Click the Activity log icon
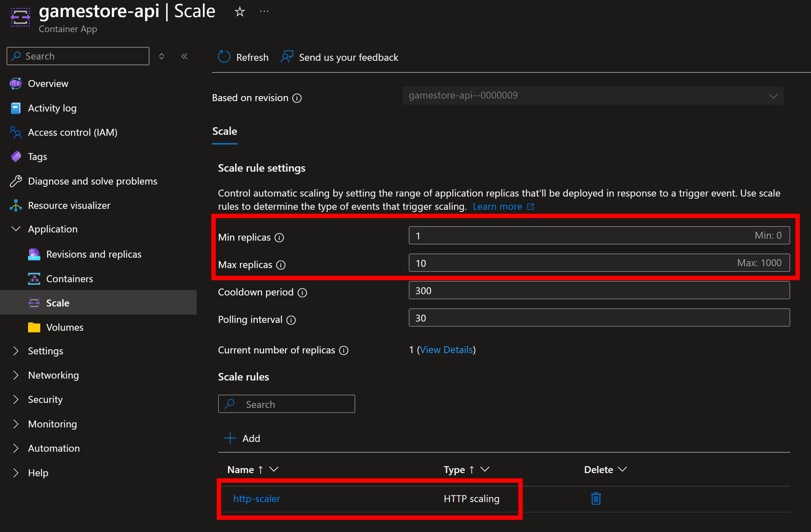The height and width of the screenshot is (532, 811). coord(16,108)
